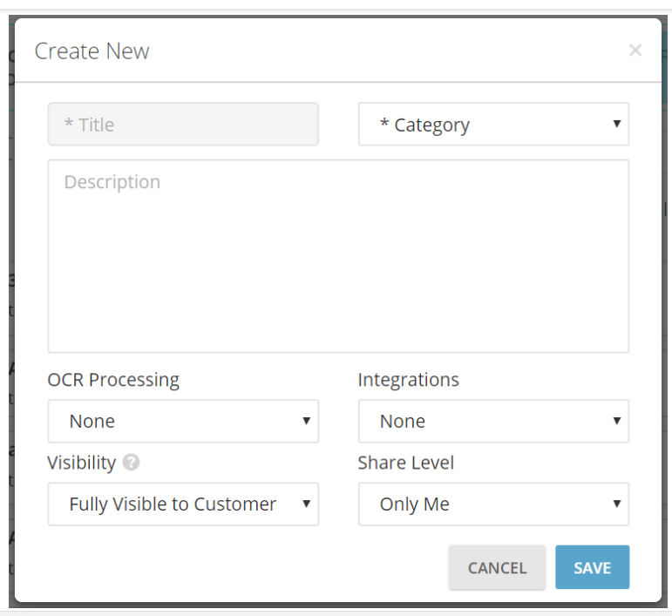This screenshot has height=616, width=672.
Task: Click the help icon next to Visibility
Action: coord(131,463)
